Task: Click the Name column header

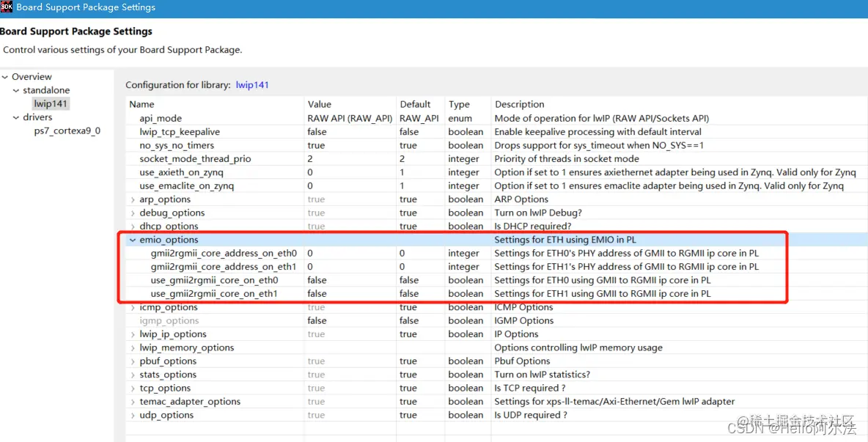Action: (141, 104)
